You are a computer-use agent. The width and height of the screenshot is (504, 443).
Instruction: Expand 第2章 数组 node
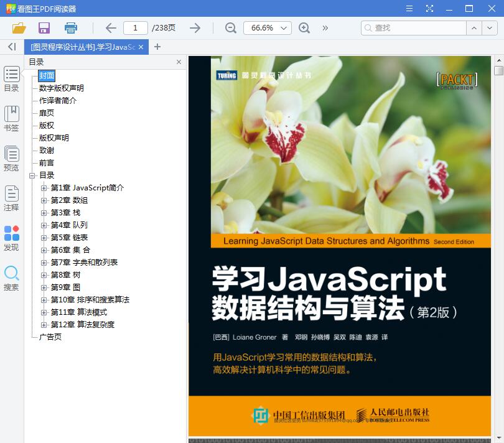click(x=44, y=200)
